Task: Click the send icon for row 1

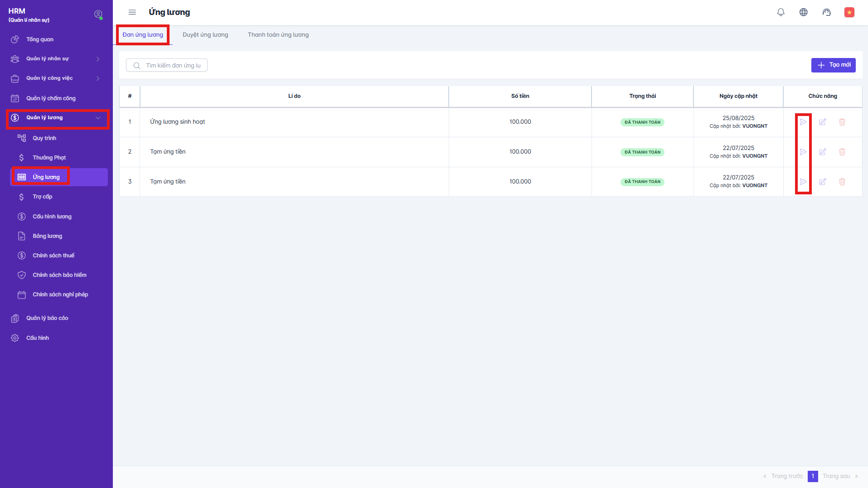Action: click(803, 122)
